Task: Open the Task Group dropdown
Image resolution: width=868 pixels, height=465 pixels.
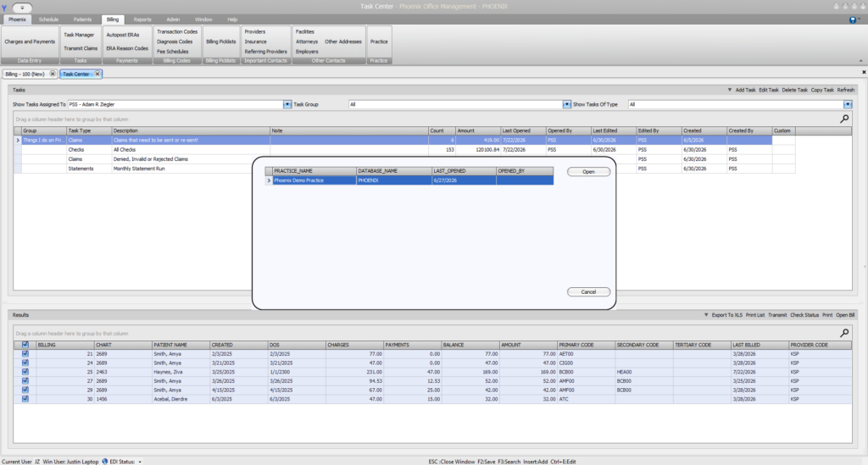Action: (567, 104)
